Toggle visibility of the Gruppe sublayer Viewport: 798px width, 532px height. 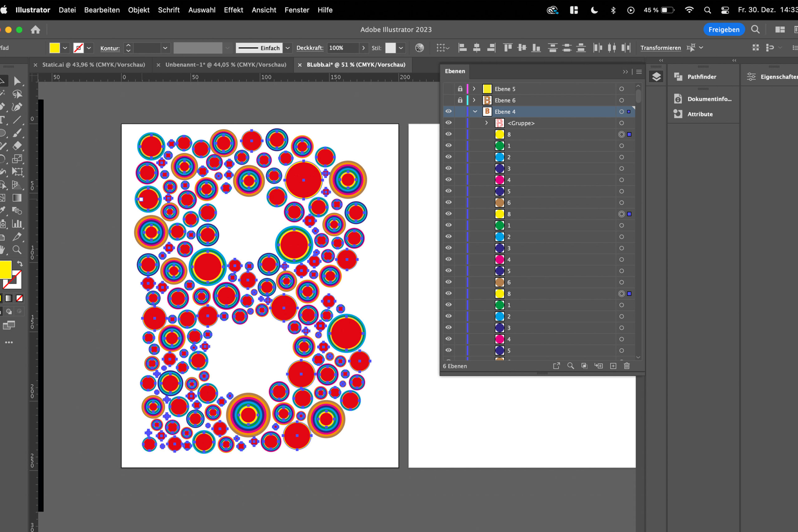pos(448,123)
